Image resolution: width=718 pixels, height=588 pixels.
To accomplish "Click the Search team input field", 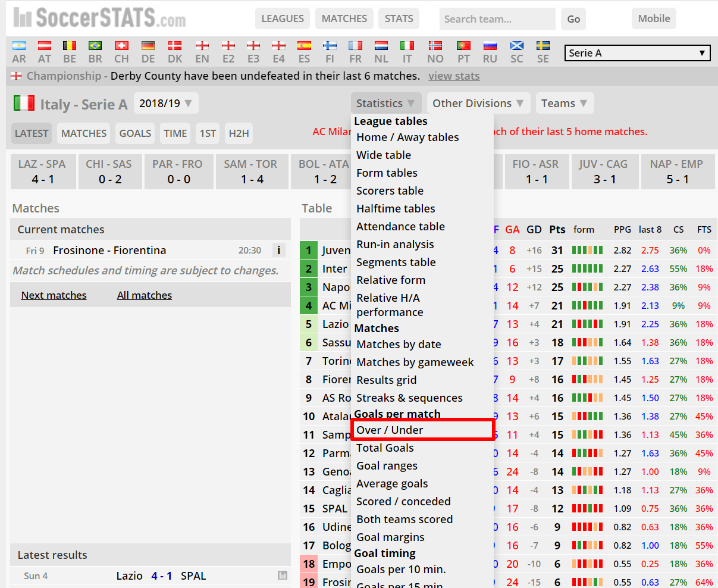I will click(x=497, y=19).
